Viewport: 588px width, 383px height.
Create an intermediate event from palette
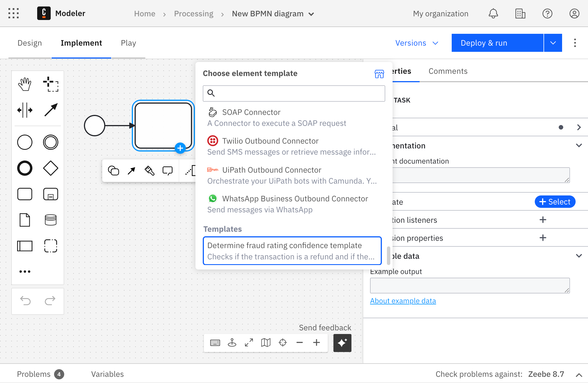coord(51,142)
